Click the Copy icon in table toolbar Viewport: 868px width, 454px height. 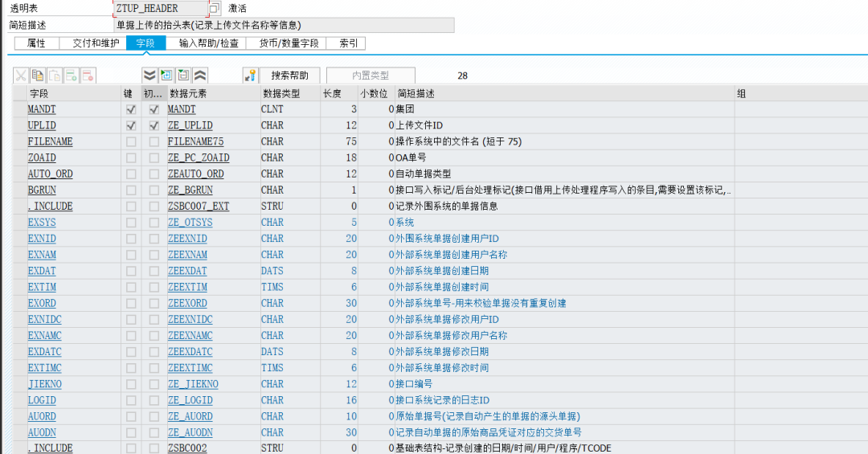point(38,76)
